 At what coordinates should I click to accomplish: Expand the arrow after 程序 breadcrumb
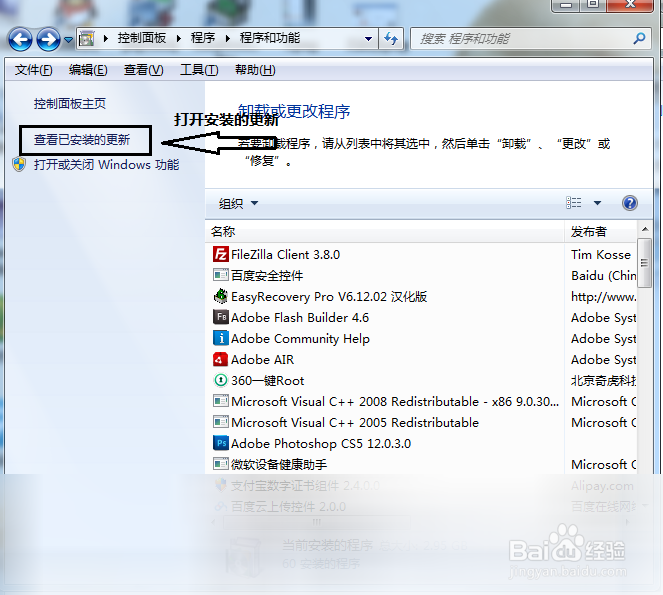pyautogui.click(x=228, y=38)
